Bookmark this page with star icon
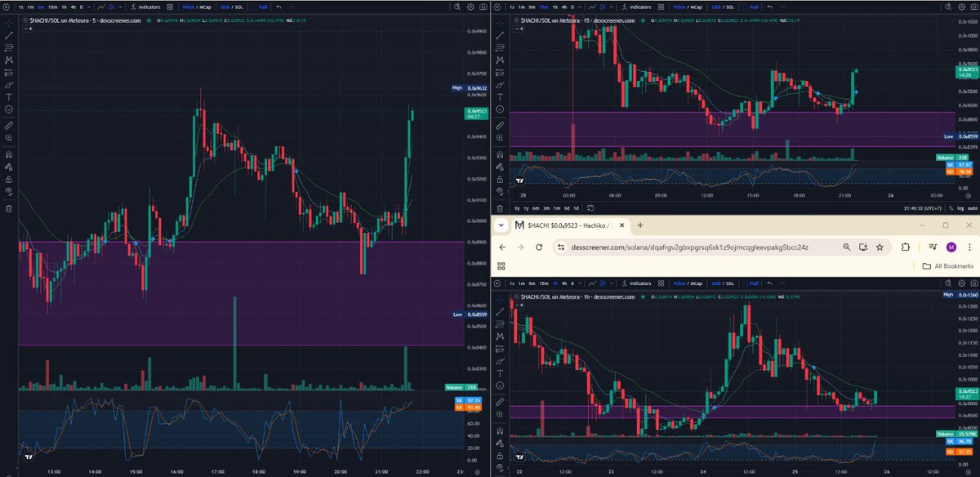Viewport: 980px width, 477px height. (x=880, y=247)
